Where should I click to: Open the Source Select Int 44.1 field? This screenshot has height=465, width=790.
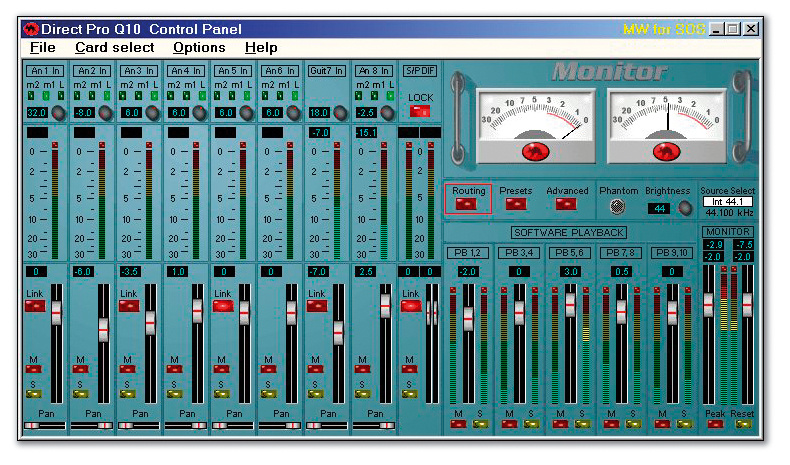[x=727, y=202]
